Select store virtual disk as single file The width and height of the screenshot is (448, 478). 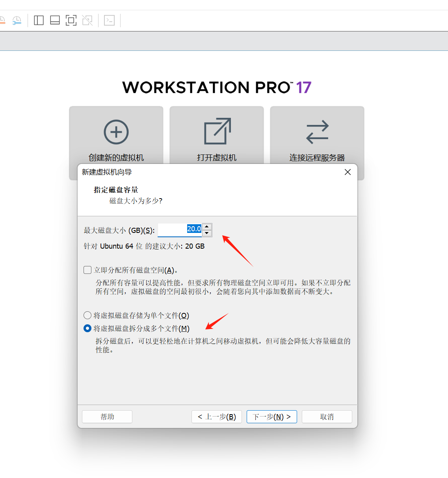point(87,315)
